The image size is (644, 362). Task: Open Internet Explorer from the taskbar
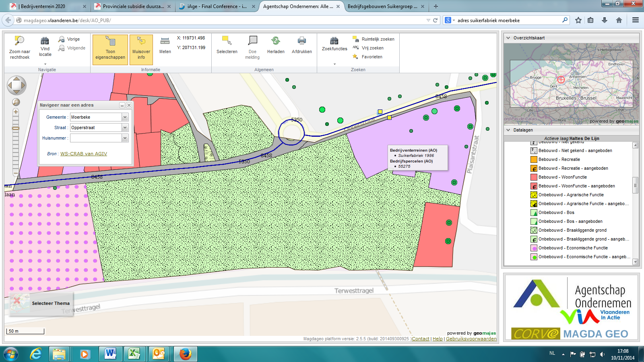36,354
